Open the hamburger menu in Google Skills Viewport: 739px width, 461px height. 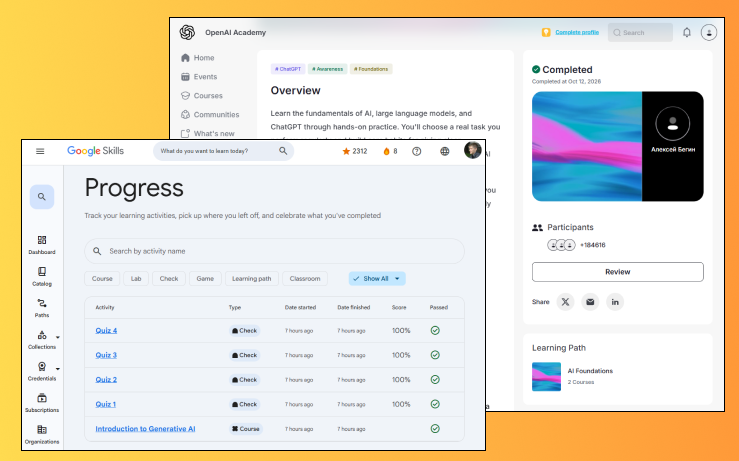[x=40, y=151]
